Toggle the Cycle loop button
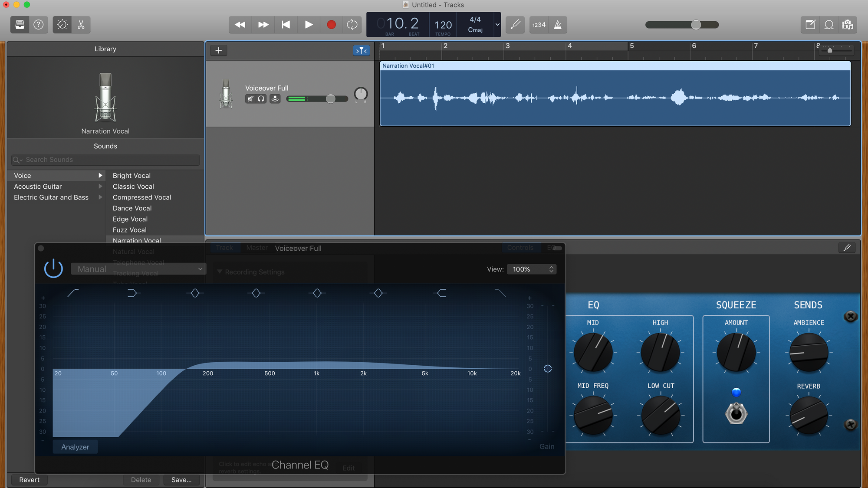Image resolution: width=868 pixels, height=488 pixels. click(352, 25)
